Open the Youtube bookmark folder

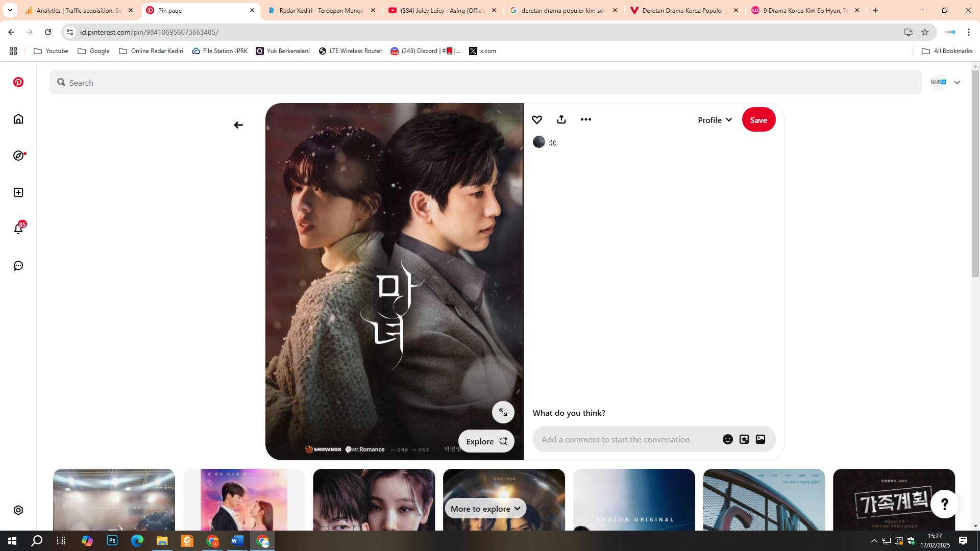pos(51,51)
